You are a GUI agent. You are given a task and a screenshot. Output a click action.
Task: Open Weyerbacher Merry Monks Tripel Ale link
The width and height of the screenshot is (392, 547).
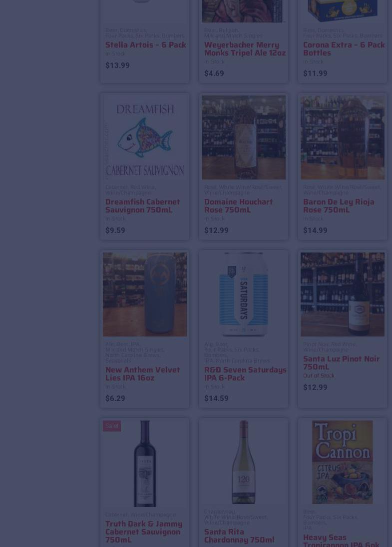(245, 49)
